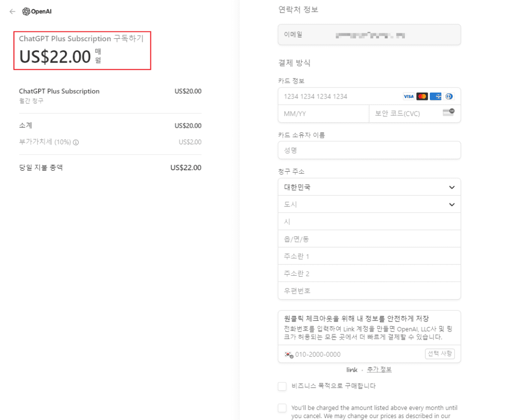Focus the card number field
Image resolution: width=510 pixels, height=420 pixels.
coord(339,97)
